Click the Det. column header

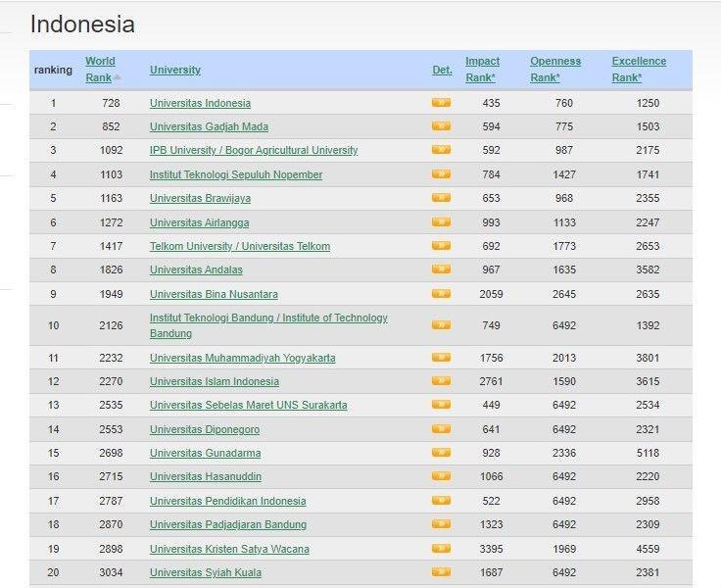(442, 70)
